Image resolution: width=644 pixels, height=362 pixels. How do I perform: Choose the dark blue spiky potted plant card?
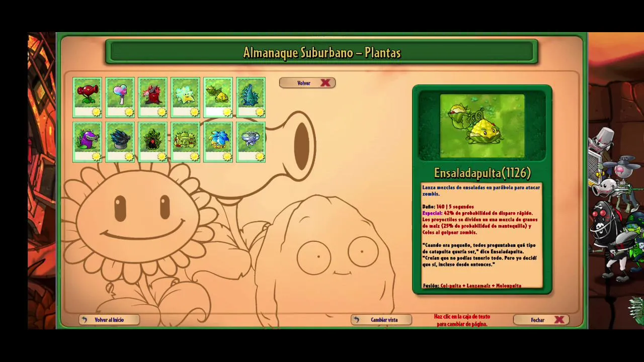pos(120,142)
